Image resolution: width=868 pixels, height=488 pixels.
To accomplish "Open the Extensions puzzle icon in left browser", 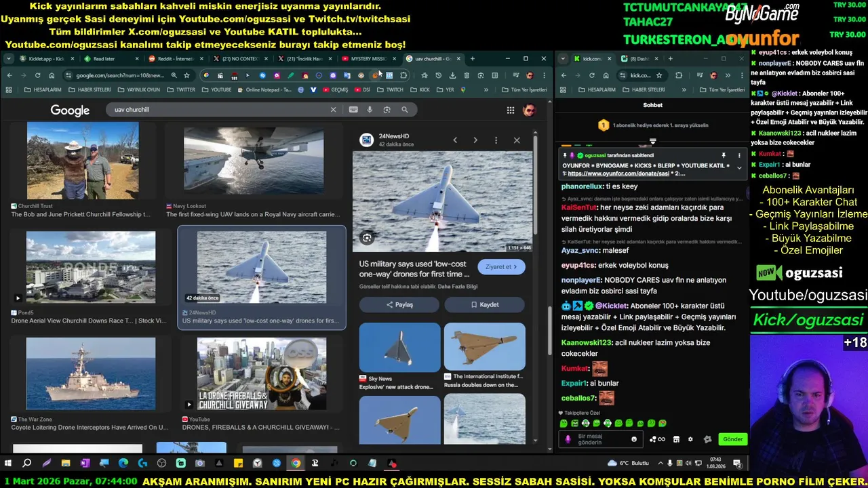I will (403, 75).
